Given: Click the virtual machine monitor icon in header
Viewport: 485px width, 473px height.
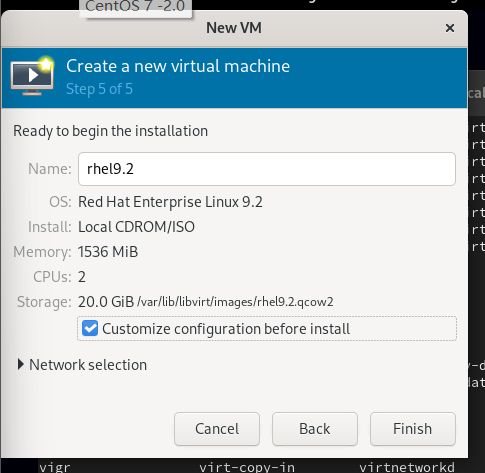Looking at the screenshot, I should 32,77.
